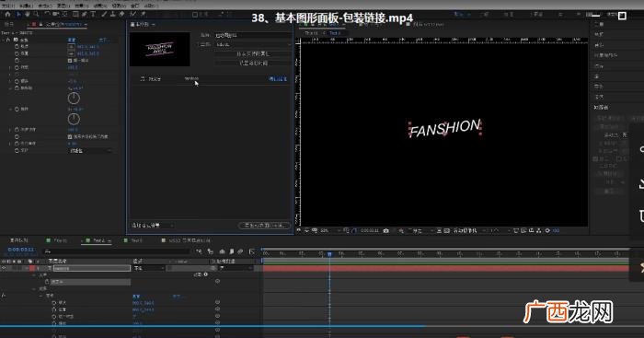This screenshot has width=644, height=338.
Task: Click the Solo Supported Properties button
Action: point(252,53)
